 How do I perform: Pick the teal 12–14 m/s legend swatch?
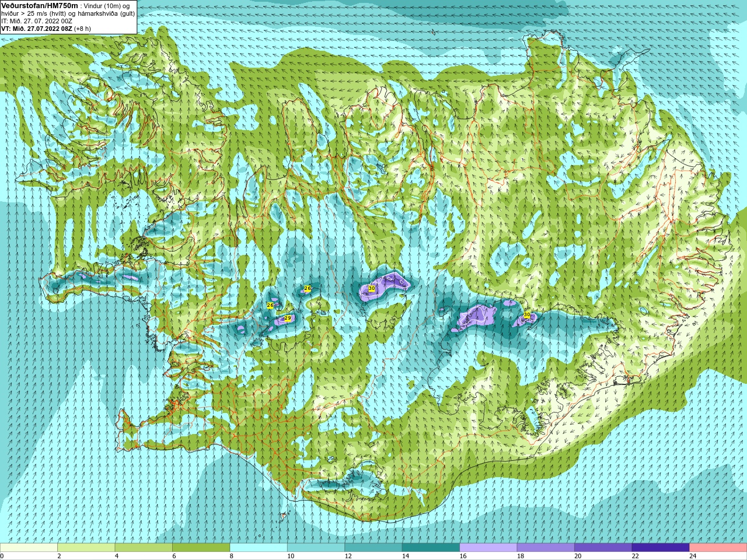[373, 548]
